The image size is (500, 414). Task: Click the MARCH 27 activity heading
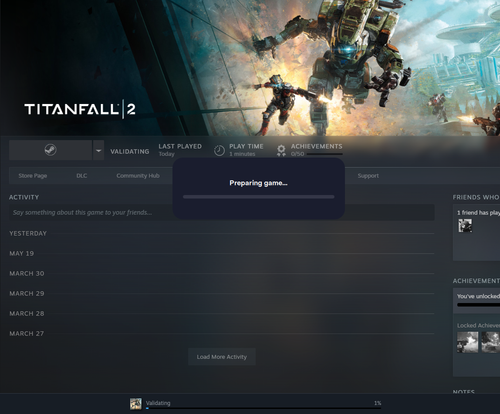[x=27, y=333]
